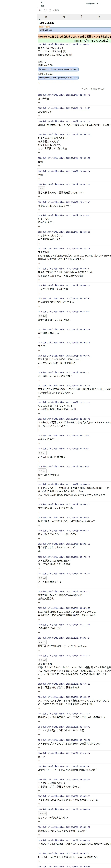Screen dimensions: 111x868
Task: Click post 0027 header dated 22:54:44.60
Action: point(64,484)
